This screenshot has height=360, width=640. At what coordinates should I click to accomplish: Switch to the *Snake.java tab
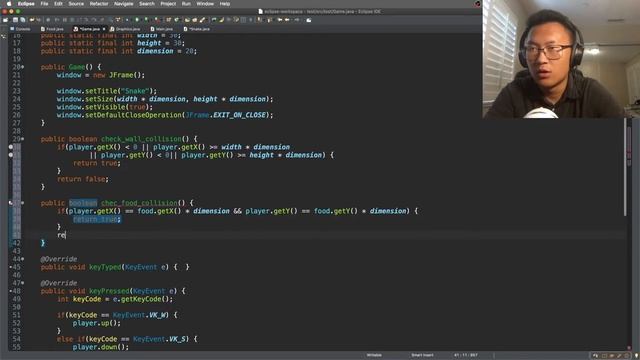197,29
